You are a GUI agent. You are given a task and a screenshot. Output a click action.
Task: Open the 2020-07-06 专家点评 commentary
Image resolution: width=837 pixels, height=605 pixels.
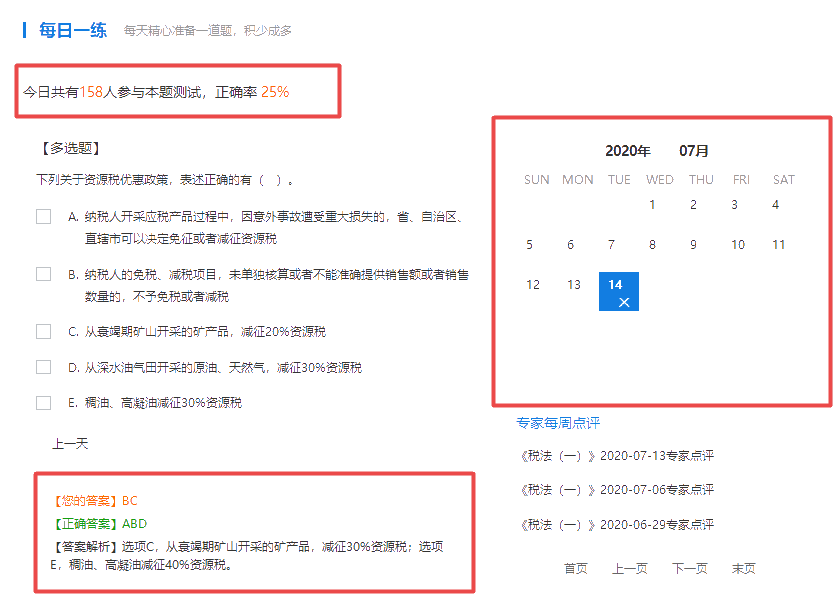(x=616, y=489)
